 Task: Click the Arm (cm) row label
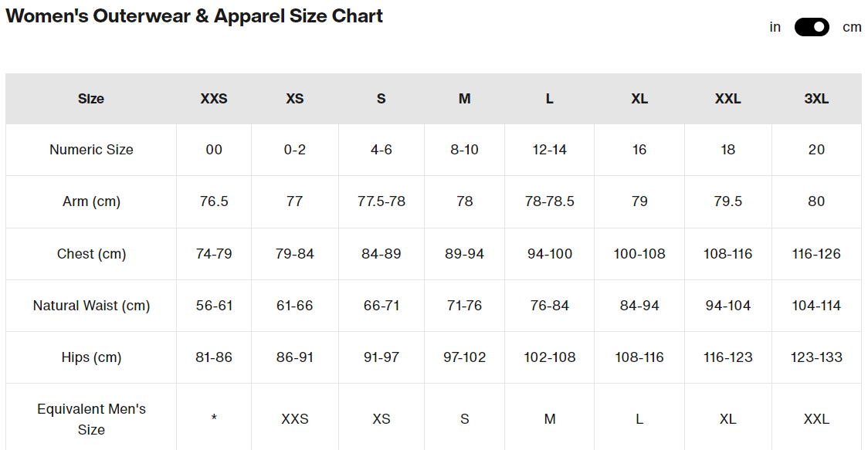pyautogui.click(x=91, y=201)
